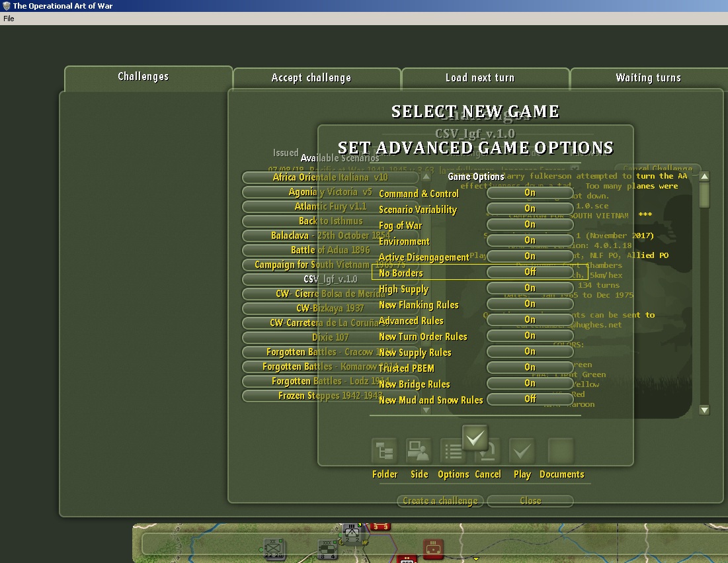Open the Waiting turns tab

point(648,78)
